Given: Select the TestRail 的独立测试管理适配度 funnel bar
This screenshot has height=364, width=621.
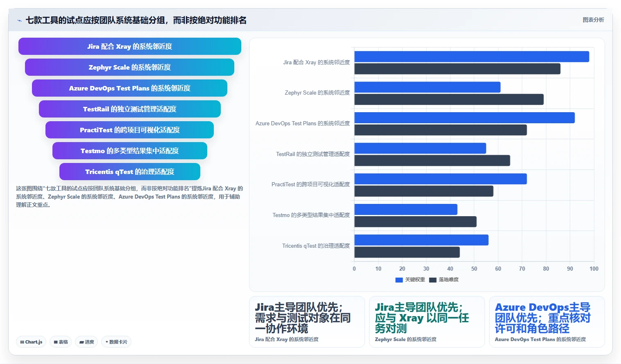Looking at the screenshot, I should point(130,109).
